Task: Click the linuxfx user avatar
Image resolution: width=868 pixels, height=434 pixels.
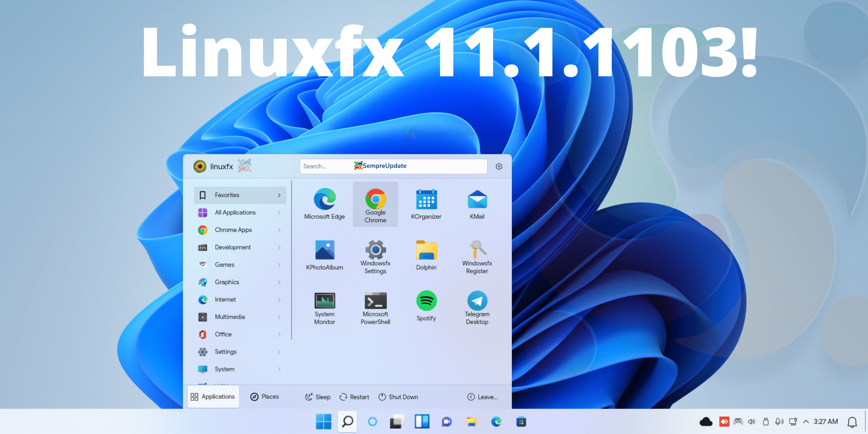Action: (x=200, y=166)
